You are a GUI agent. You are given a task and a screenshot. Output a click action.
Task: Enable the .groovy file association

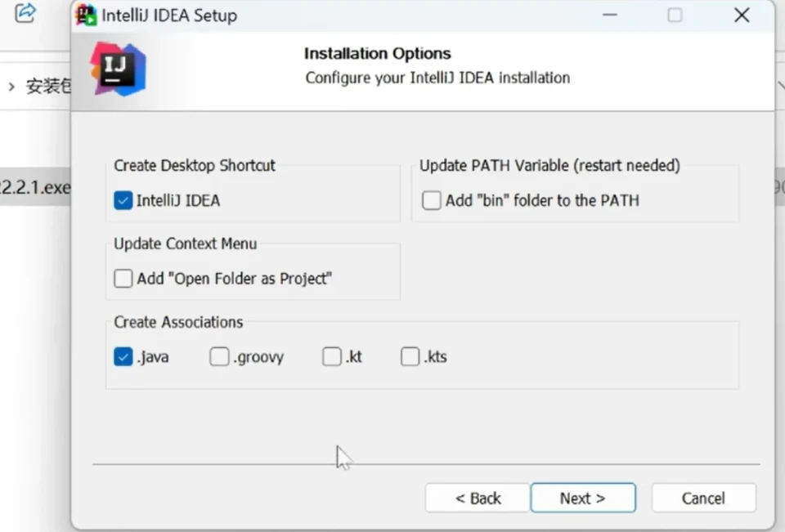coord(219,357)
